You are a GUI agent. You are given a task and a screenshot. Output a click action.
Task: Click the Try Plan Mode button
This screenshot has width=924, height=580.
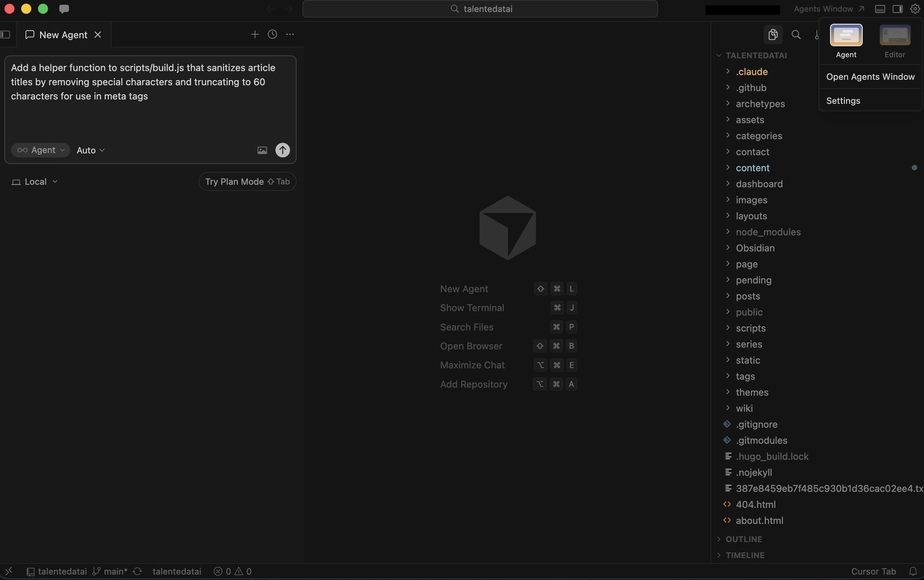point(247,181)
